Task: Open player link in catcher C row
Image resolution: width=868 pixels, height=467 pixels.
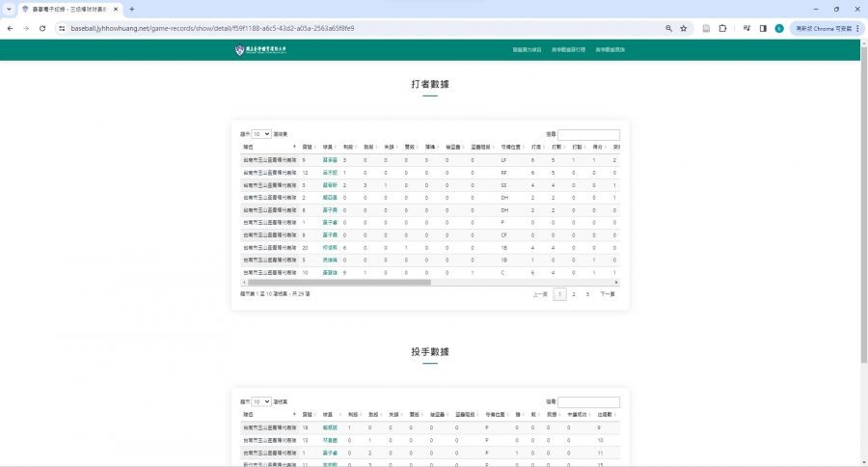Action: (x=330, y=272)
